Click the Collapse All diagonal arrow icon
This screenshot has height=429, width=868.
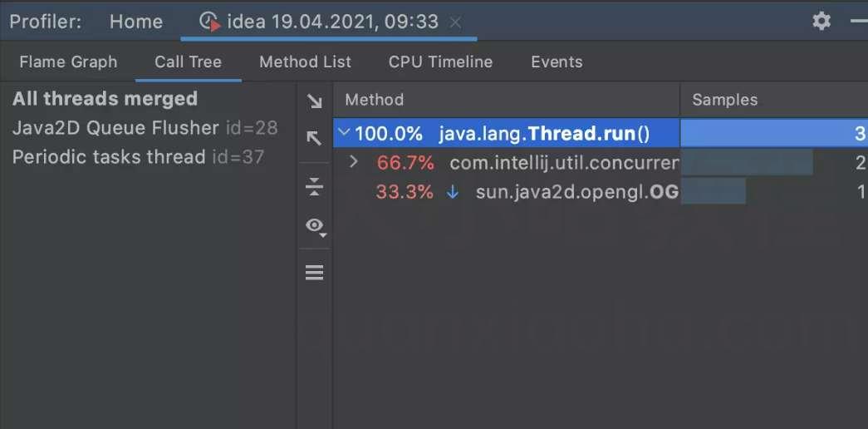[315, 138]
